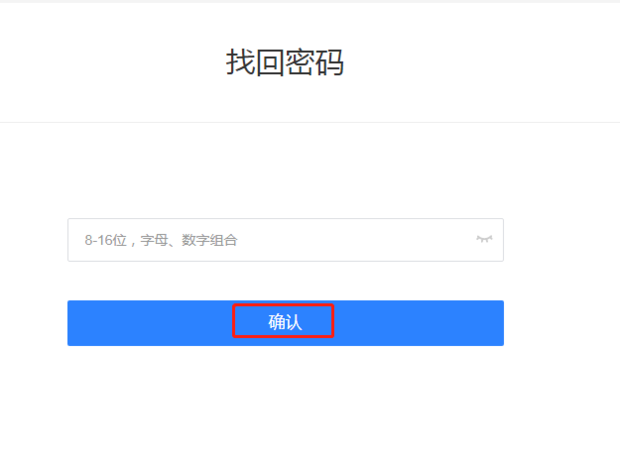
Task: Click the 字母、数字组合 placeholder text
Action: pyautogui.click(x=189, y=240)
